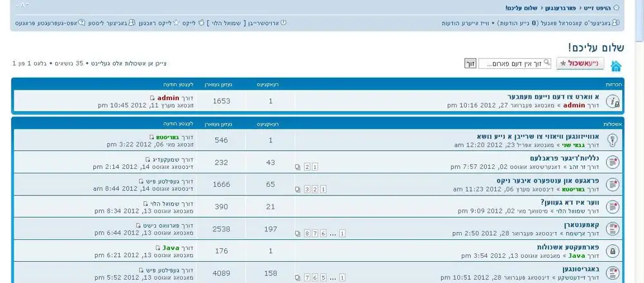
Task: Click the logout power icon beside ארויסשרייבן
Action: (x=283, y=23)
